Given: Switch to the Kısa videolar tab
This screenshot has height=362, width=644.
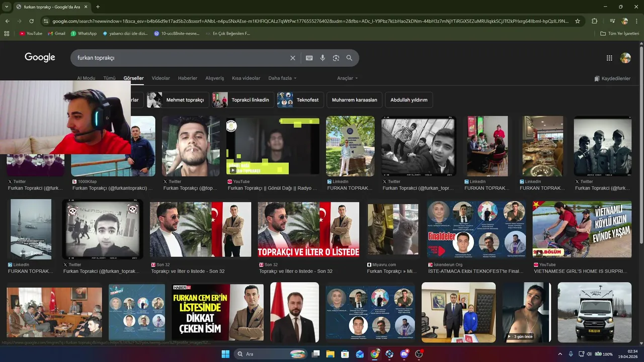Looking at the screenshot, I should [246, 78].
